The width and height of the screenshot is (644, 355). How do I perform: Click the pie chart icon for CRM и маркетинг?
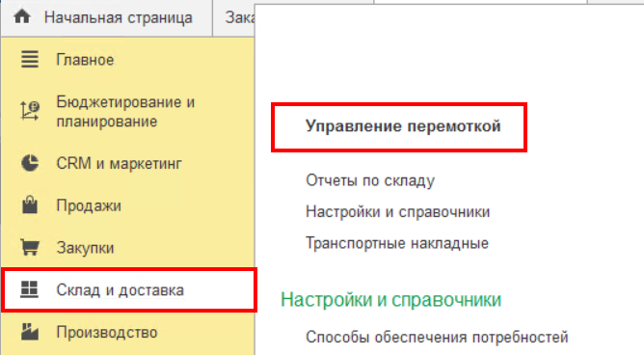coord(30,163)
